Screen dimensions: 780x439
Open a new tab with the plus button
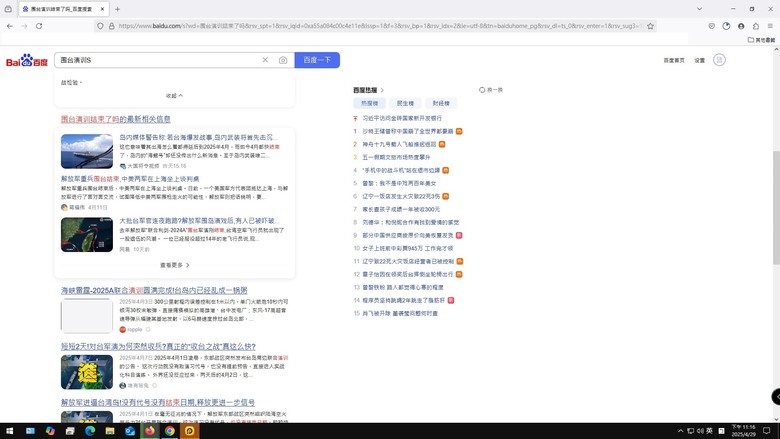coord(117,9)
